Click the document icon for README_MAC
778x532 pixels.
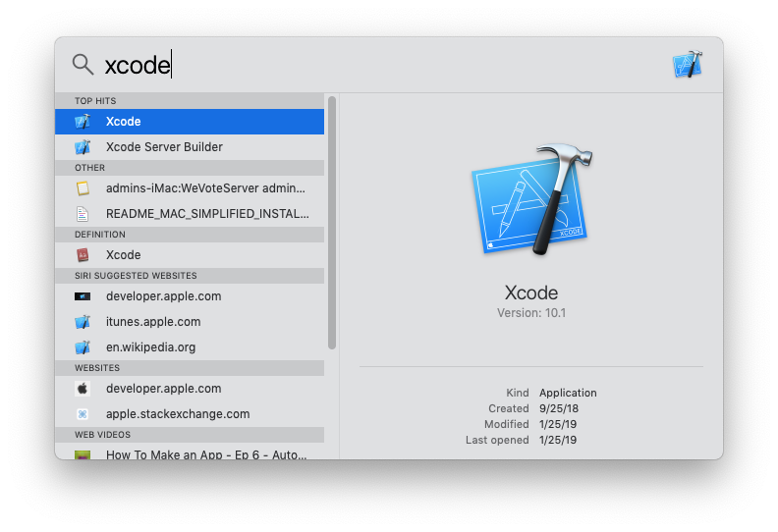[83, 214]
